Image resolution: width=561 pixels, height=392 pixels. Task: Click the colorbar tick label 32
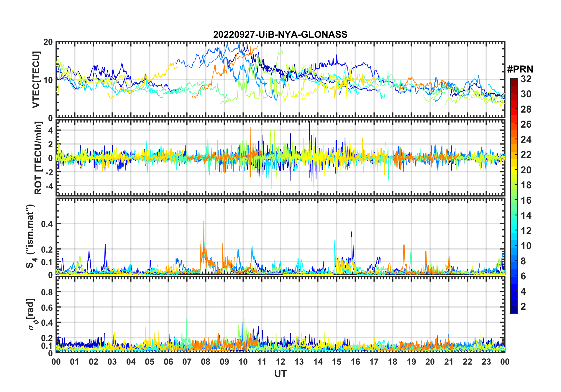click(x=526, y=79)
